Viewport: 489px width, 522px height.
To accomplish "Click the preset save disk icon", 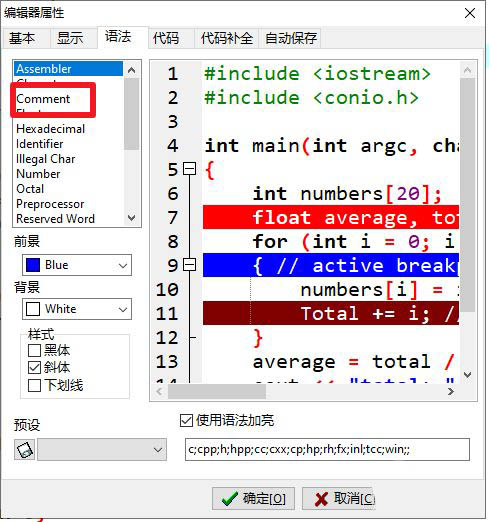I will click(24, 449).
